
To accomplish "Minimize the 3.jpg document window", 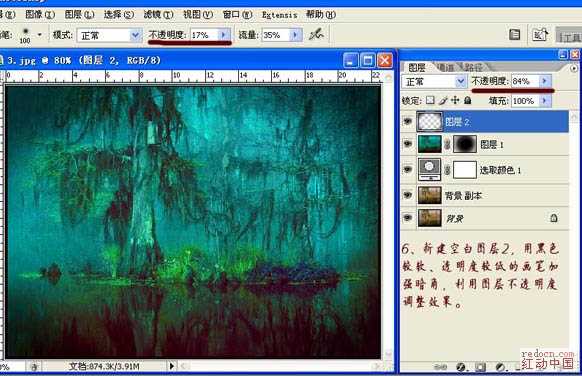I will 350,60.
